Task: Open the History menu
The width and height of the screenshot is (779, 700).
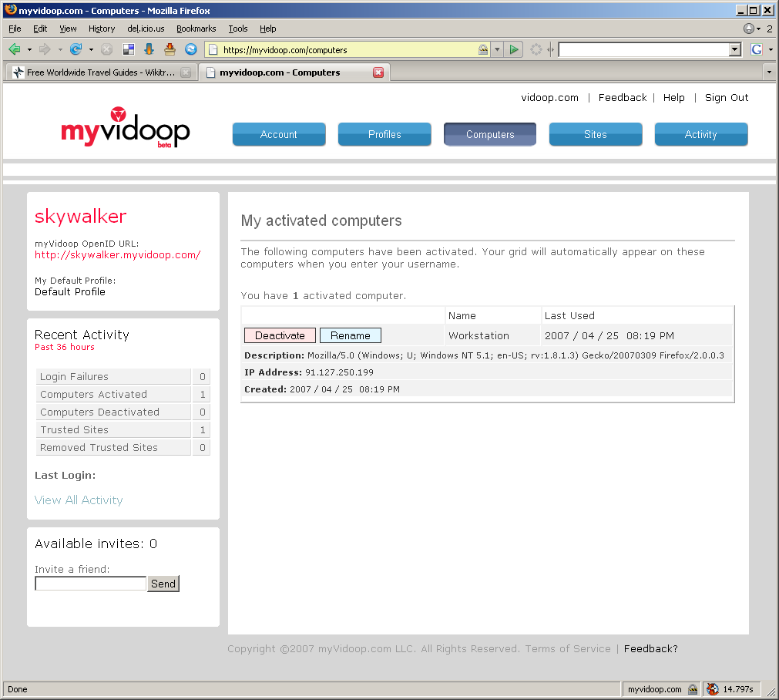Action: click(102, 29)
